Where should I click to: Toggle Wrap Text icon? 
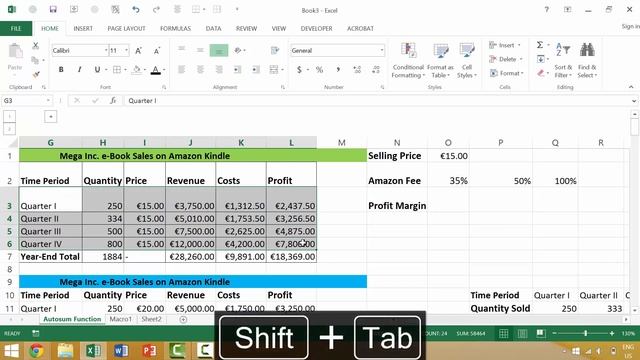pos(275,50)
